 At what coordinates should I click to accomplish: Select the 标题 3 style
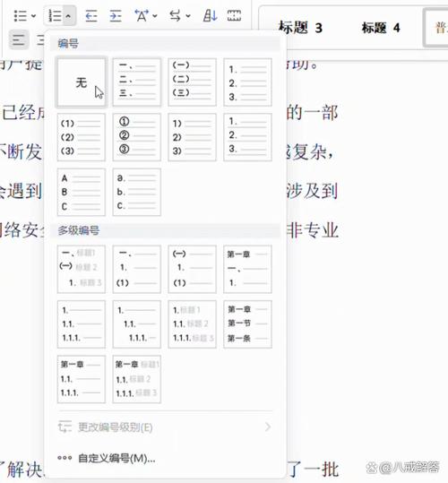pos(300,28)
